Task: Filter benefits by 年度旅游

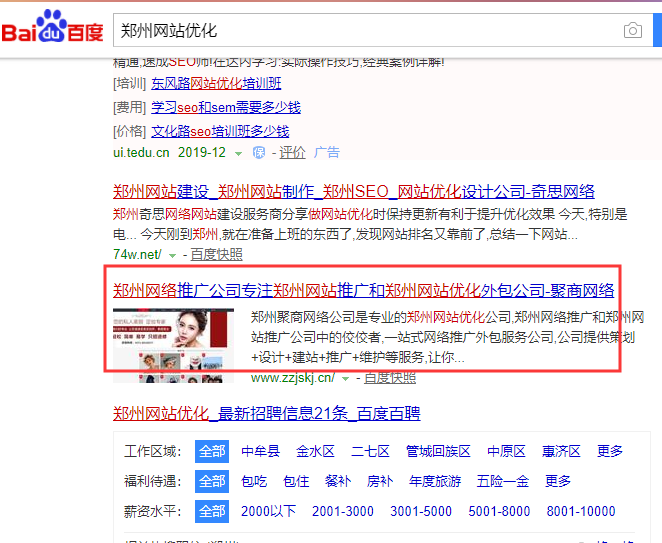Action: point(435,481)
